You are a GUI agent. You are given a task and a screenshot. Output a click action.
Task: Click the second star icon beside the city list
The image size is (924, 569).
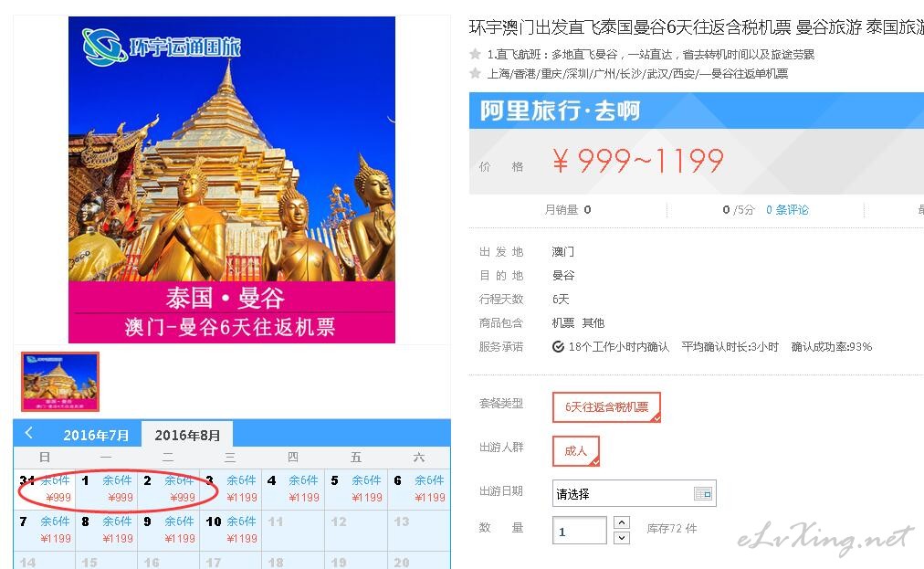(475, 73)
